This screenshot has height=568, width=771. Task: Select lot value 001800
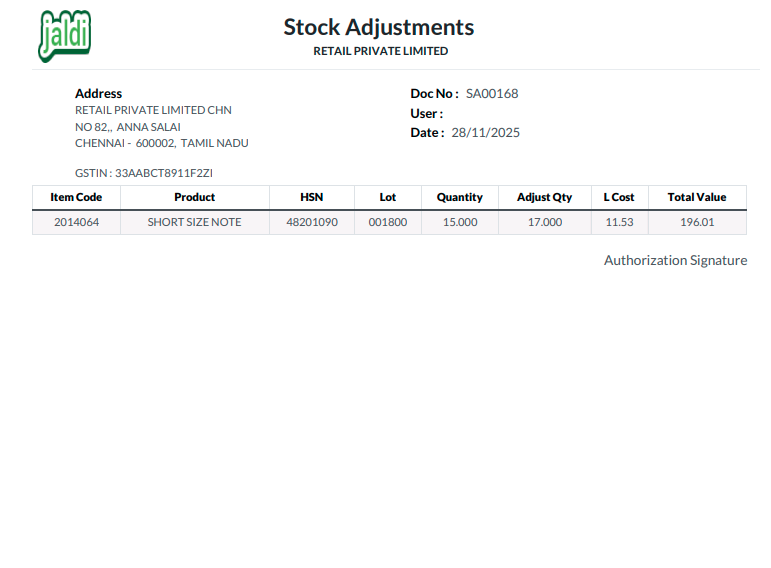click(387, 222)
